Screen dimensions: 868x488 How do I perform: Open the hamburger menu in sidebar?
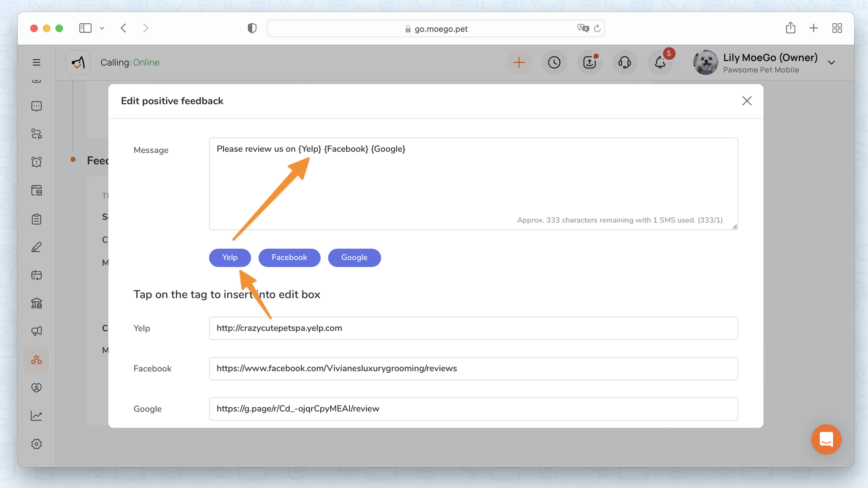36,62
